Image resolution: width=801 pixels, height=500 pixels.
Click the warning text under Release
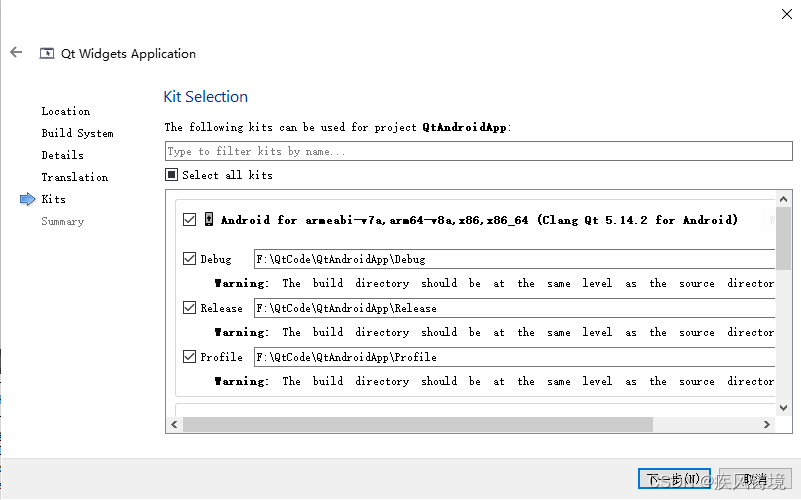point(494,332)
